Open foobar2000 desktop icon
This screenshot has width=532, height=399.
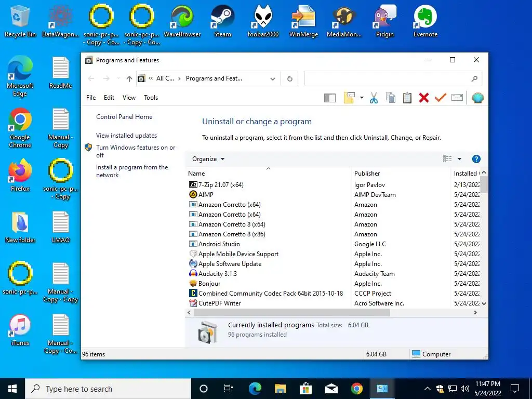click(263, 21)
